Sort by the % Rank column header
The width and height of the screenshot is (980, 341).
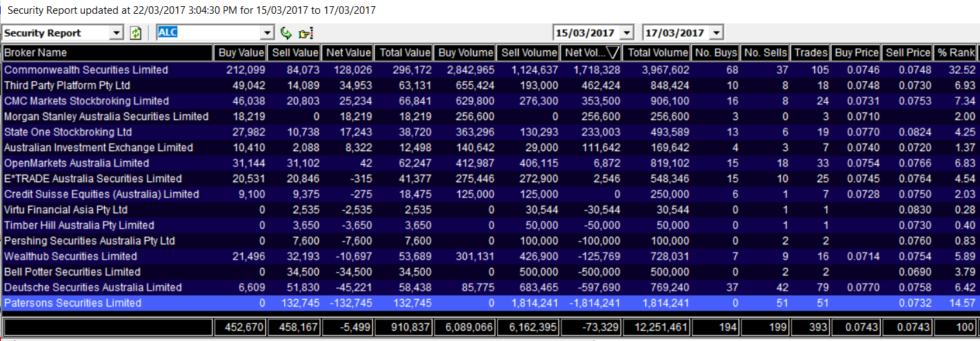click(956, 52)
